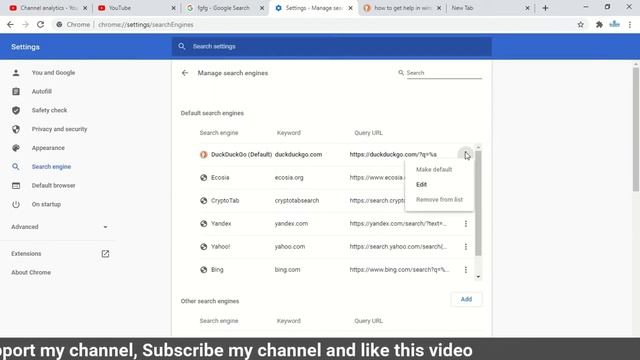Viewport: 640px width, 360px height.
Task: Choose Make default in context menu
Action: pos(439,169)
